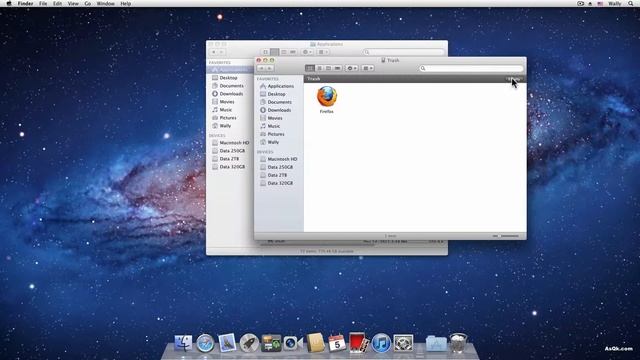Open the Edit menu
The height and width of the screenshot is (360, 640).
click(x=57, y=3)
